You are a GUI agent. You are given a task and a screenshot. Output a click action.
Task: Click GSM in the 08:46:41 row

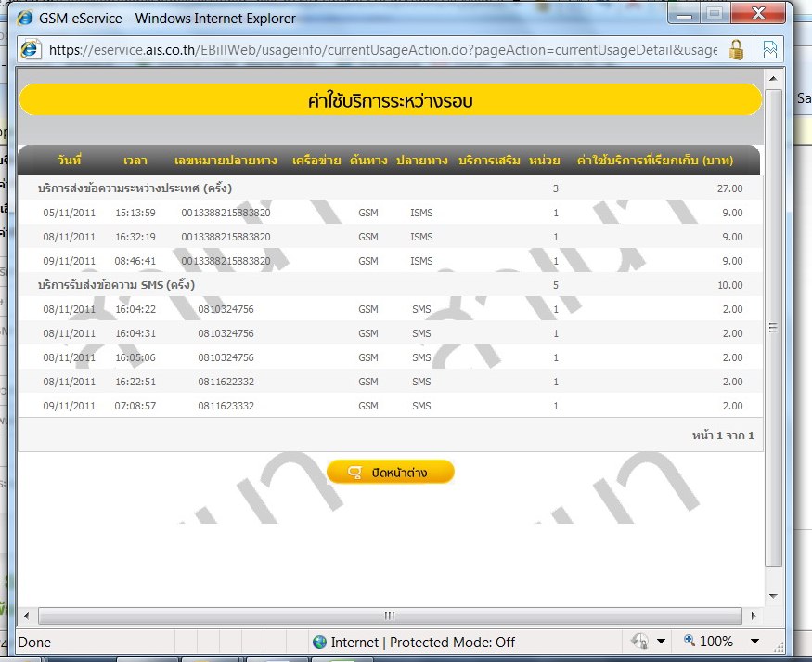click(x=368, y=261)
